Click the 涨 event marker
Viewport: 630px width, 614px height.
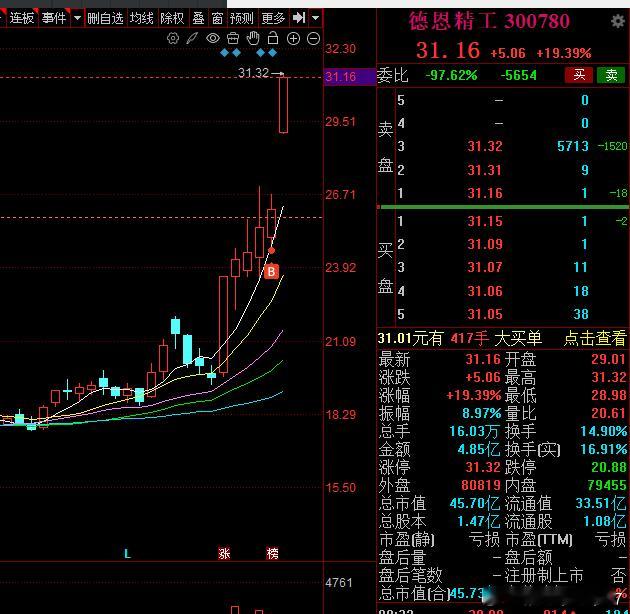[x=224, y=553]
